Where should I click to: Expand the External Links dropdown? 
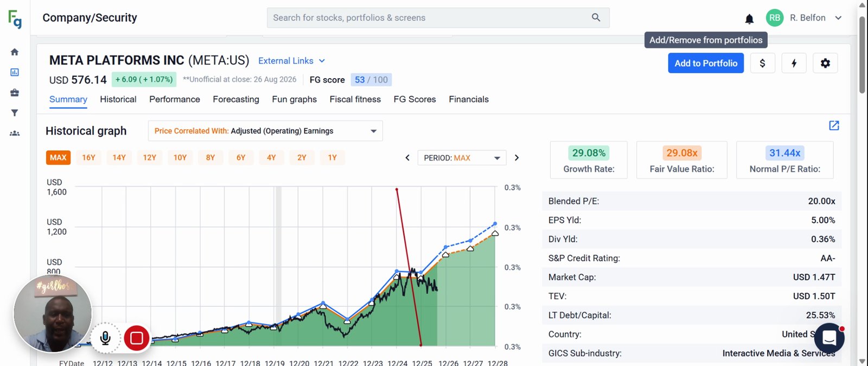(291, 61)
